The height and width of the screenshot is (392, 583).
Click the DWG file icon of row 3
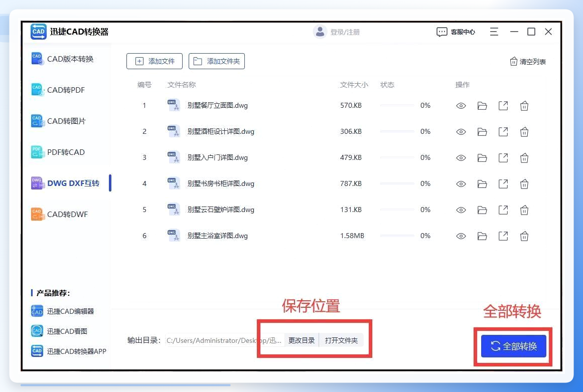[174, 157]
